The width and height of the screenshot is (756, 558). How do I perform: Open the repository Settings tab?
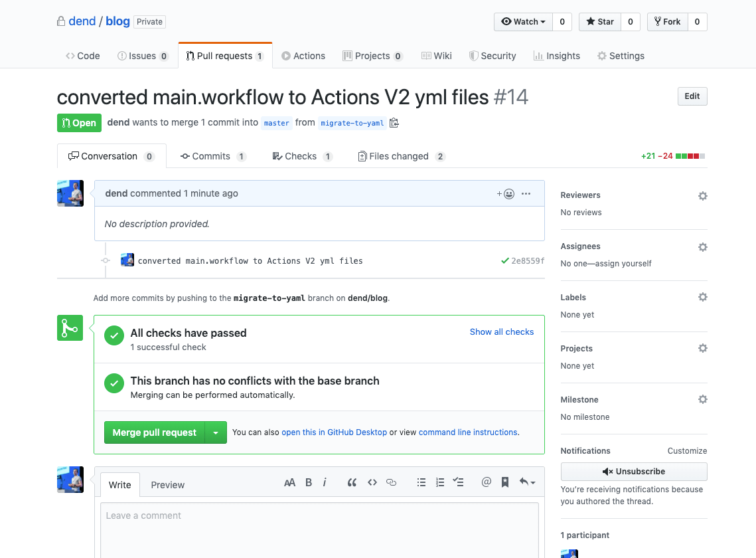click(621, 56)
